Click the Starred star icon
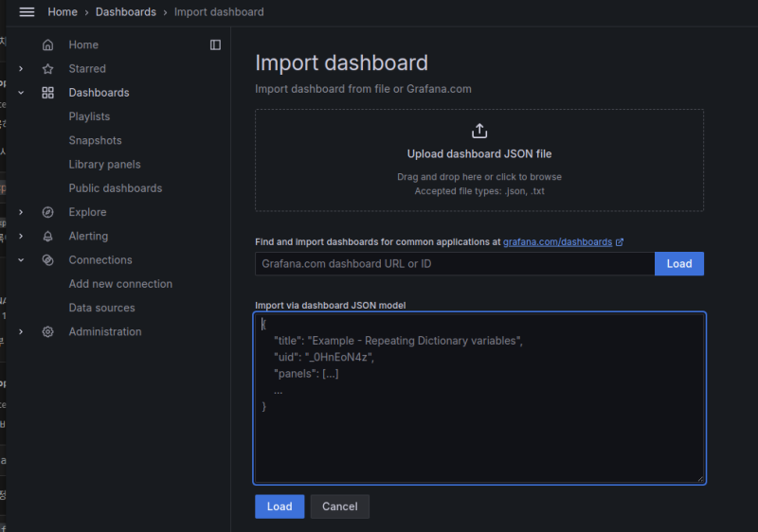This screenshot has height=532, width=758. pos(47,69)
